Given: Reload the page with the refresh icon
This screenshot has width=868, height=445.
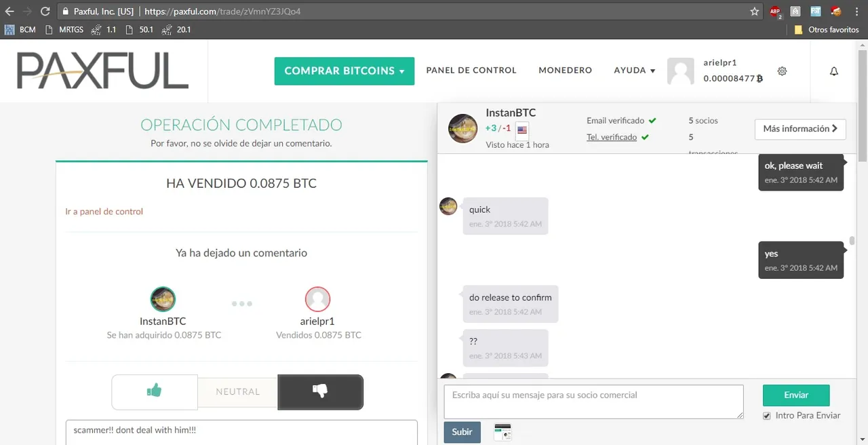Looking at the screenshot, I should click(x=45, y=12).
